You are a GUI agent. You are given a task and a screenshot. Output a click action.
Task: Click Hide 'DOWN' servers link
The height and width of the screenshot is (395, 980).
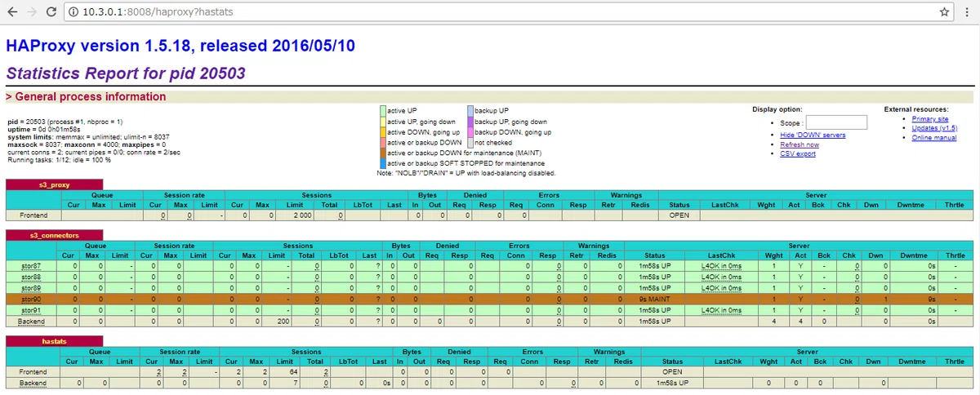pos(813,135)
